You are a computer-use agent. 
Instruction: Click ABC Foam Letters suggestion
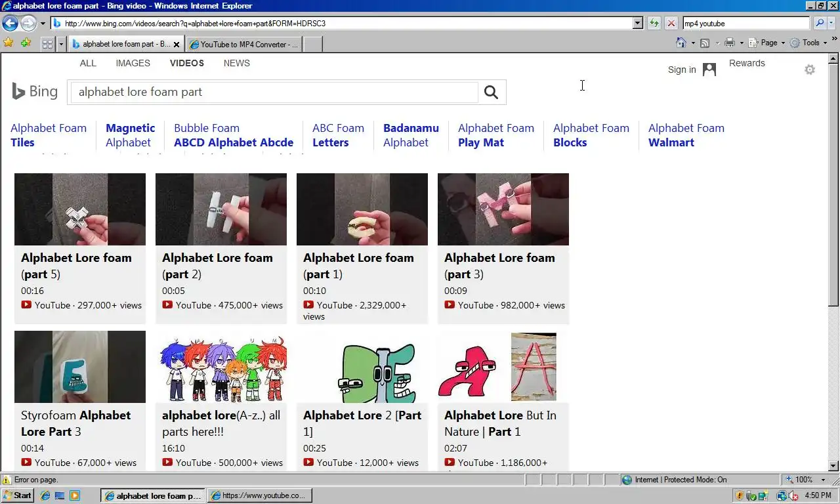click(338, 135)
